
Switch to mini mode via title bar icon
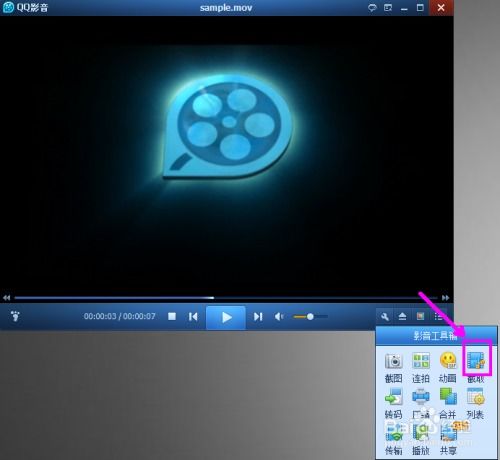pyautogui.click(x=388, y=8)
